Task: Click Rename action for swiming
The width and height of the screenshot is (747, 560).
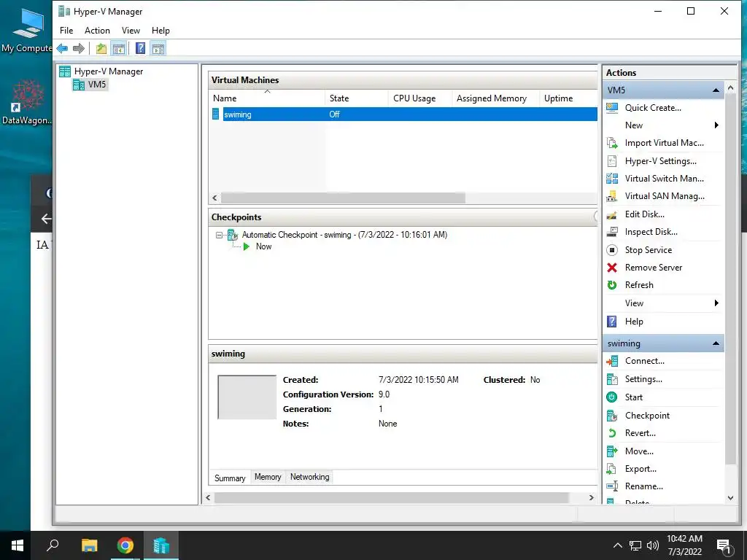Action: [x=643, y=486]
